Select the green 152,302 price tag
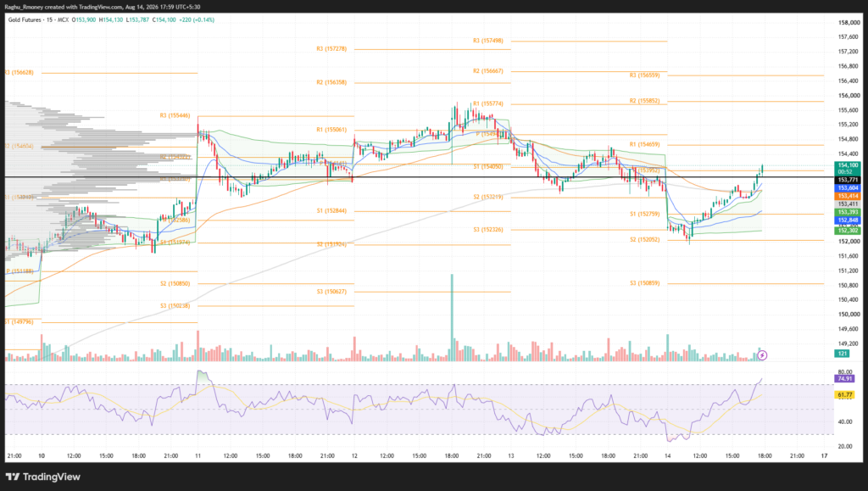The height and width of the screenshot is (491, 868). (x=848, y=231)
